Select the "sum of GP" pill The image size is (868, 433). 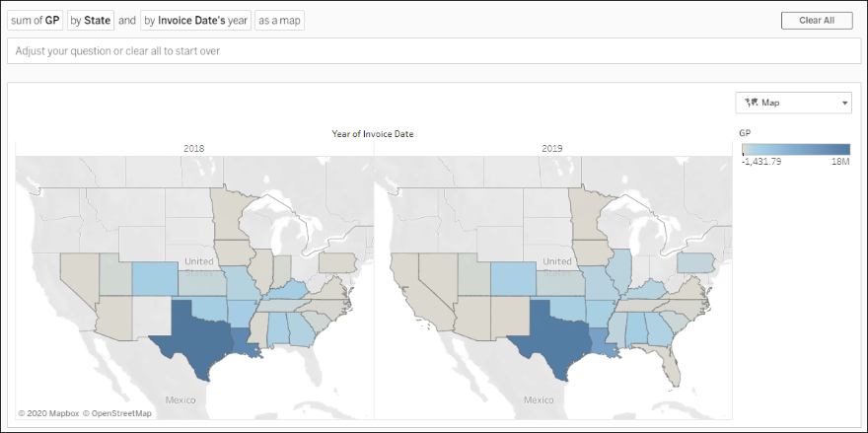coord(35,20)
